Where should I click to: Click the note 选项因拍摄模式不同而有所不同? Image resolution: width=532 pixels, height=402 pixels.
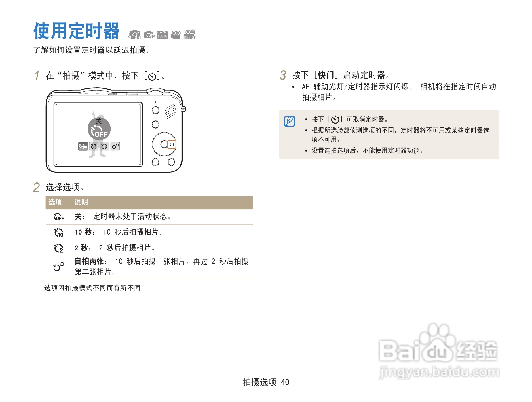pyautogui.click(x=94, y=288)
